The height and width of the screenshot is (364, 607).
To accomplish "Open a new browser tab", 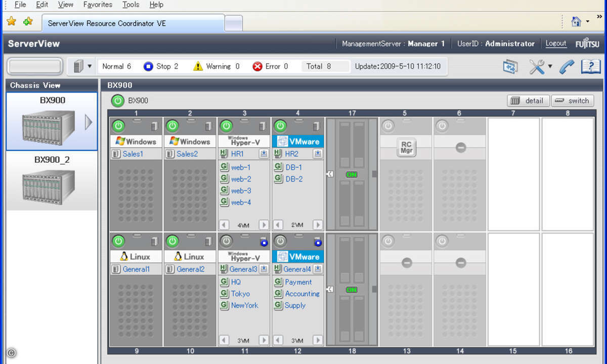I will point(233,23).
